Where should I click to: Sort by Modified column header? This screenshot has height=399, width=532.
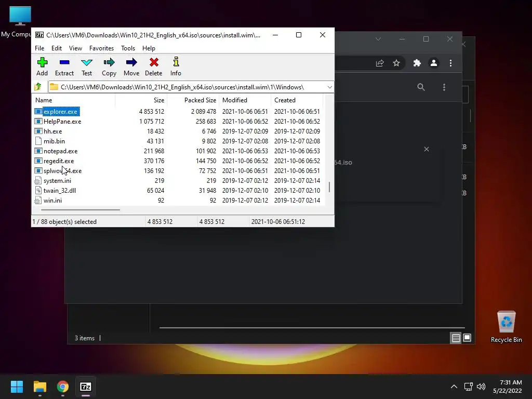coord(245,100)
